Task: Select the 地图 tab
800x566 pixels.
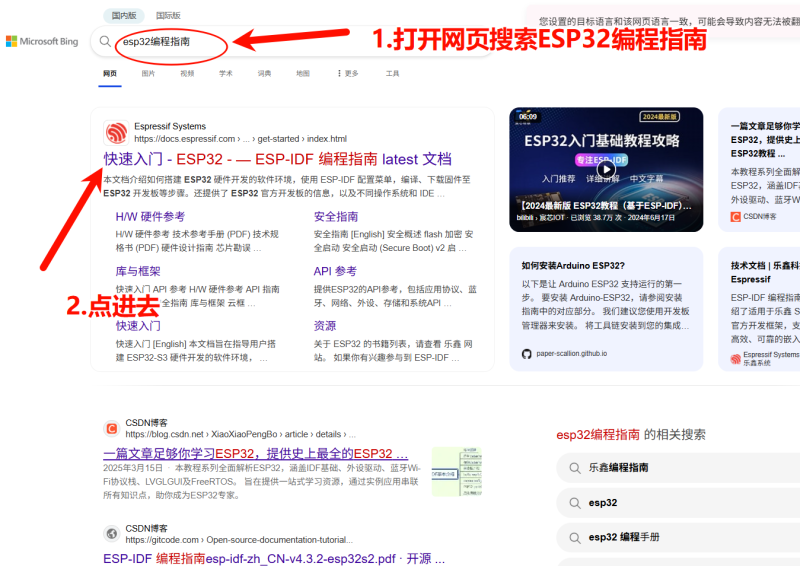Action: tap(303, 73)
